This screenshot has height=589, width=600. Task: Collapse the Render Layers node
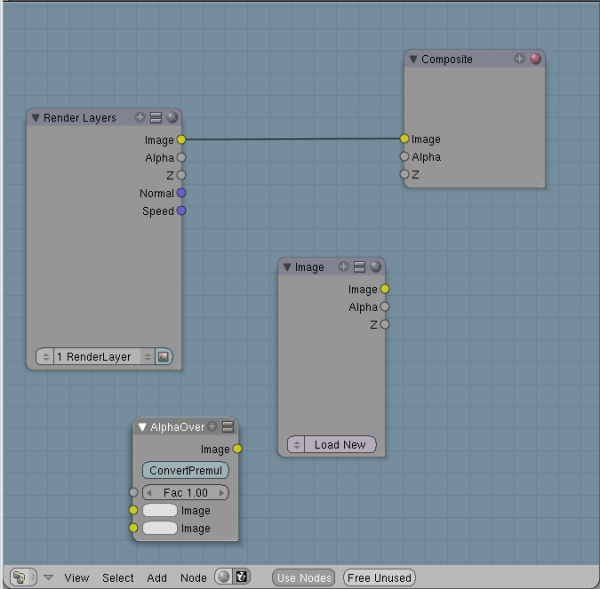coord(36,118)
